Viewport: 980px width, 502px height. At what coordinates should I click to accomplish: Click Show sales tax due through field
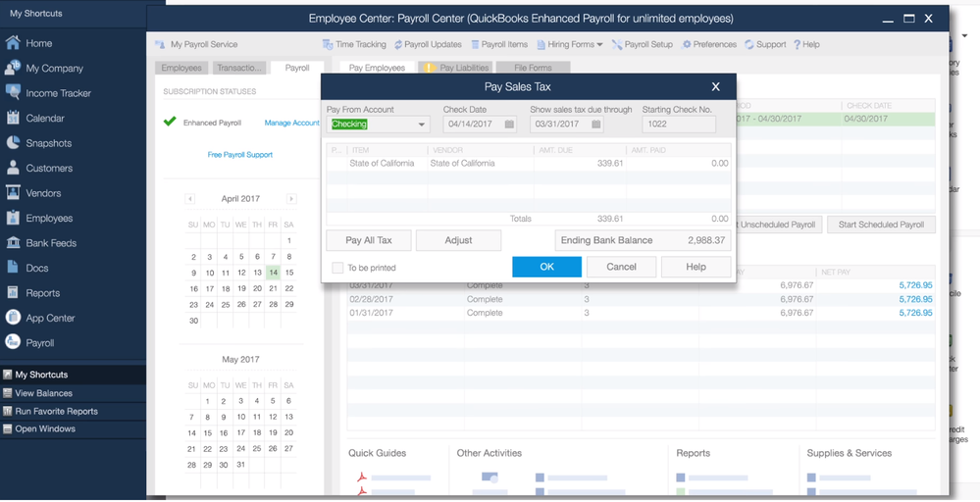567,125
